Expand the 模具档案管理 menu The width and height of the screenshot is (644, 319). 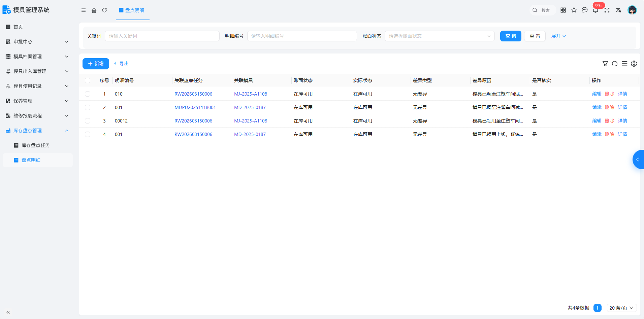tap(37, 57)
